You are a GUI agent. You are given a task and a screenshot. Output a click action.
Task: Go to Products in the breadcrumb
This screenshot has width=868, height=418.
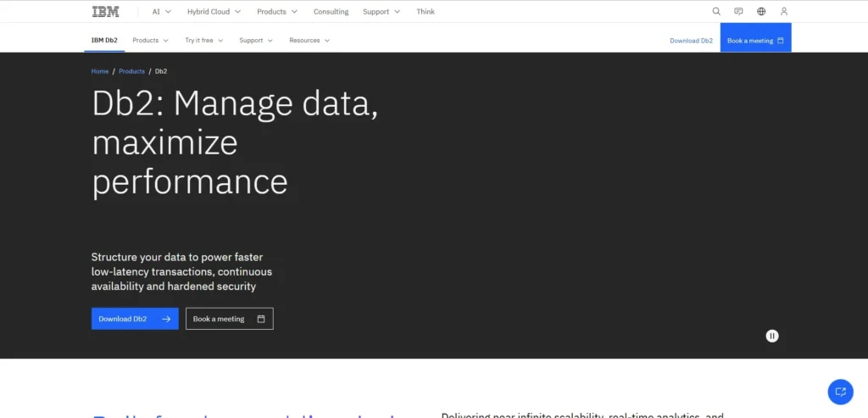click(x=131, y=71)
